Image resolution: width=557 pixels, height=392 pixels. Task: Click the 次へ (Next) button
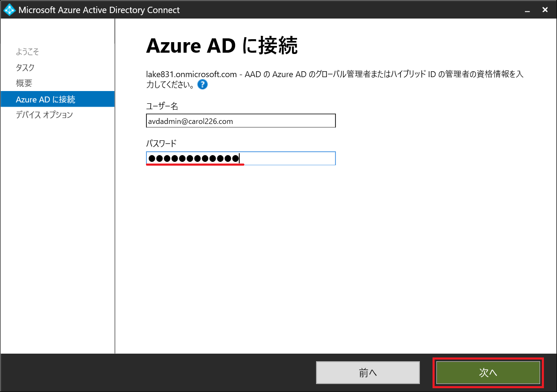click(x=488, y=373)
